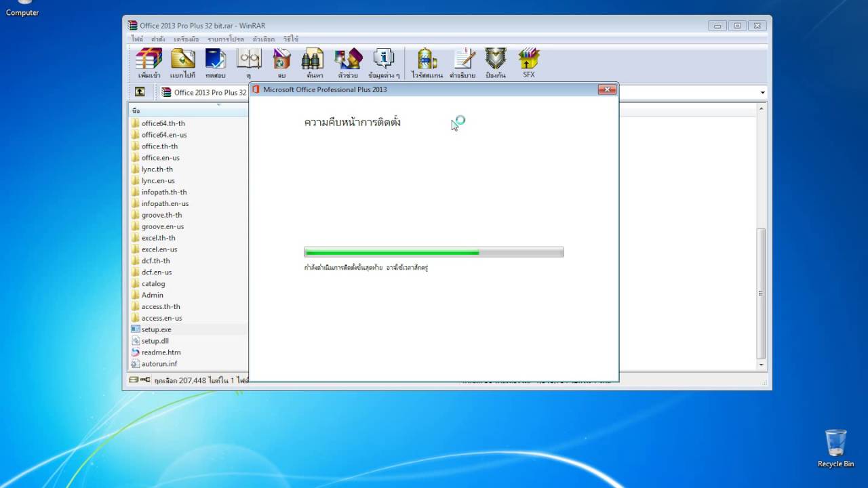This screenshot has height=488, width=868.
Task: Minimize the WinRAR window
Action: 717,26
